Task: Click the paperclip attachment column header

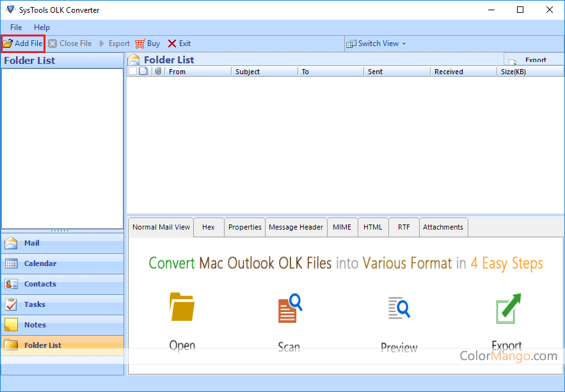Action: click(x=158, y=71)
